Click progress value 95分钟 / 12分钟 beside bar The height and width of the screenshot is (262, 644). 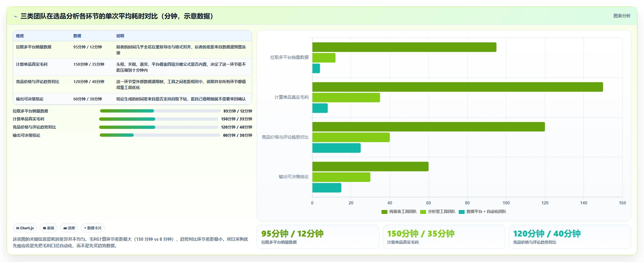click(238, 111)
